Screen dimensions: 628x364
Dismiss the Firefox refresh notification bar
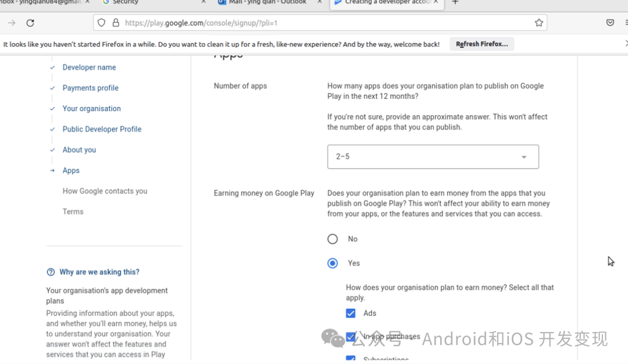point(626,43)
